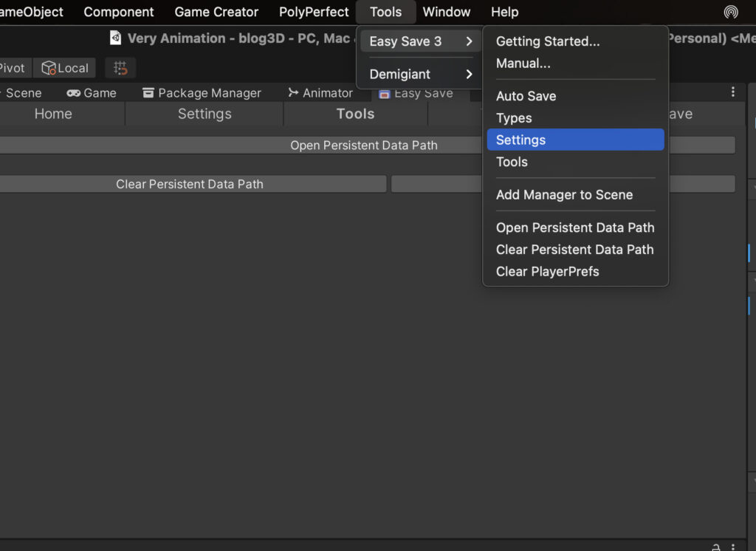The width and height of the screenshot is (756, 551).
Task: Choose Clear PlayerPrefs from the submenu
Action: [547, 271]
